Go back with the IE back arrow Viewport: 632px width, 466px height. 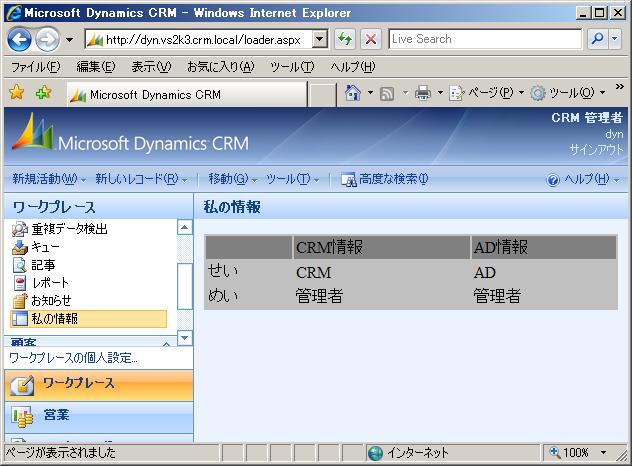pyautogui.click(x=19, y=40)
